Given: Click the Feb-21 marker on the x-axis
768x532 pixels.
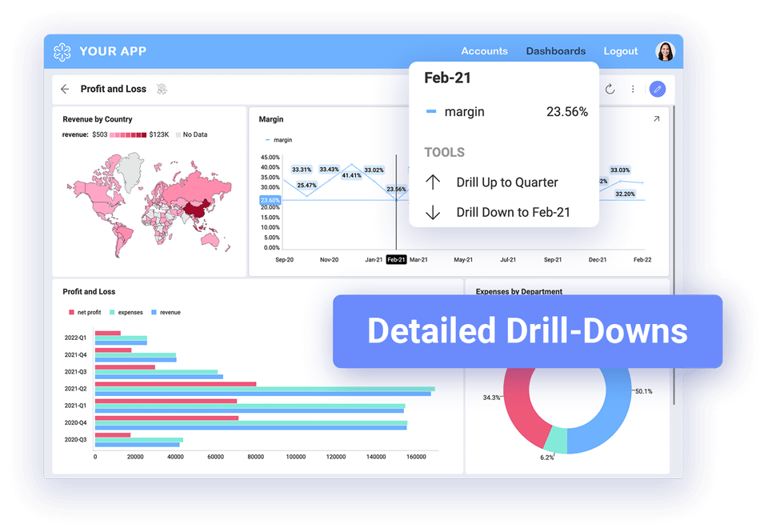Looking at the screenshot, I should [x=396, y=260].
